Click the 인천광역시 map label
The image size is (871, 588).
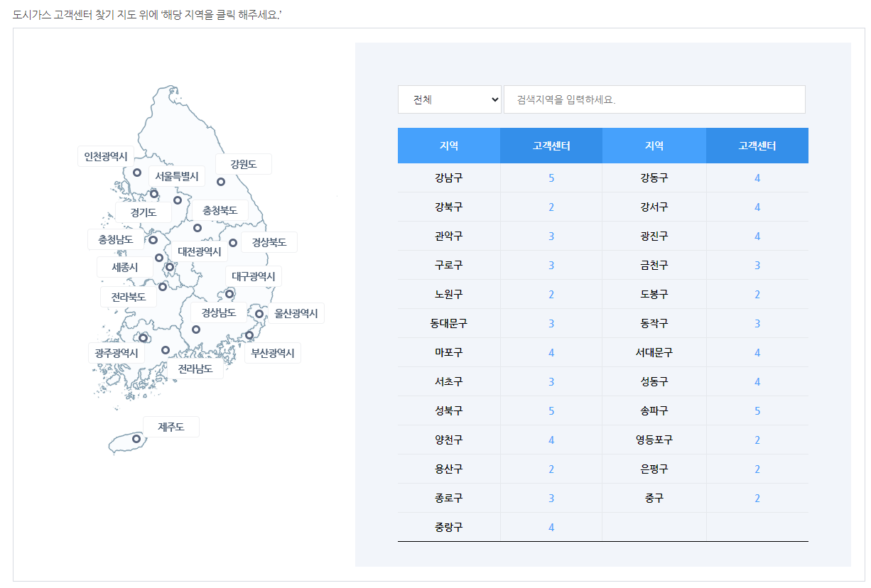pyautogui.click(x=105, y=156)
